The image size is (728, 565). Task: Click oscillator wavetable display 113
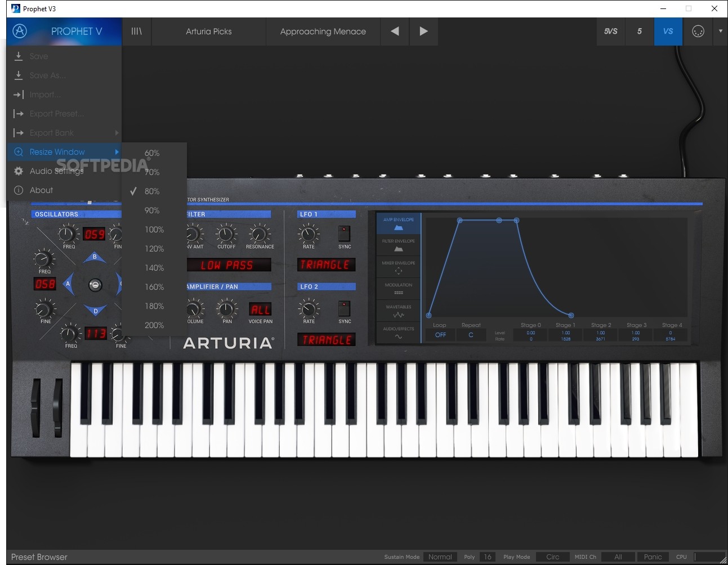click(x=96, y=334)
